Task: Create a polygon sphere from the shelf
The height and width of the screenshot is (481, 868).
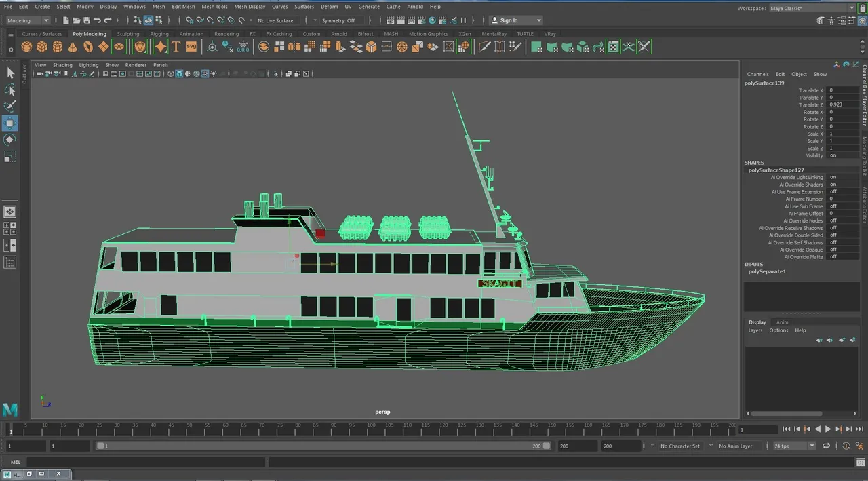Action: point(26,47)
